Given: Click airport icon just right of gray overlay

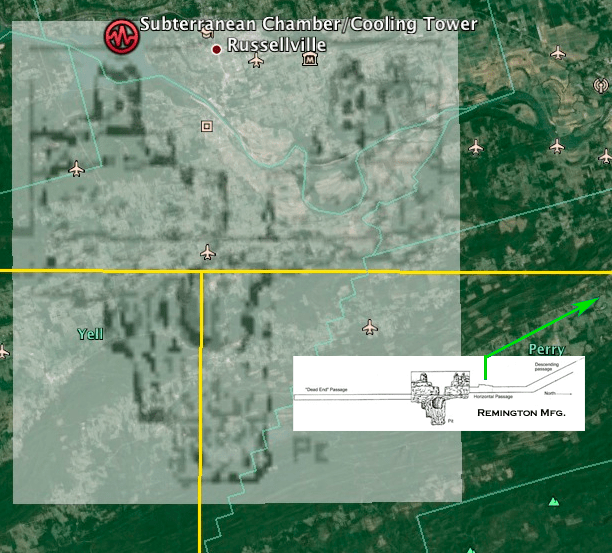Looking at the screenshot, I should tap(474, 147).
